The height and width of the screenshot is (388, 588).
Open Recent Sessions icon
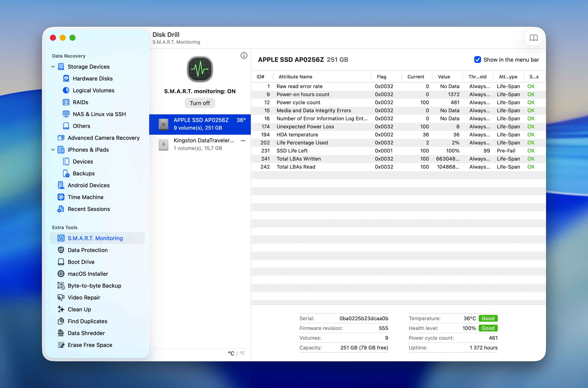tap(61, 209)
